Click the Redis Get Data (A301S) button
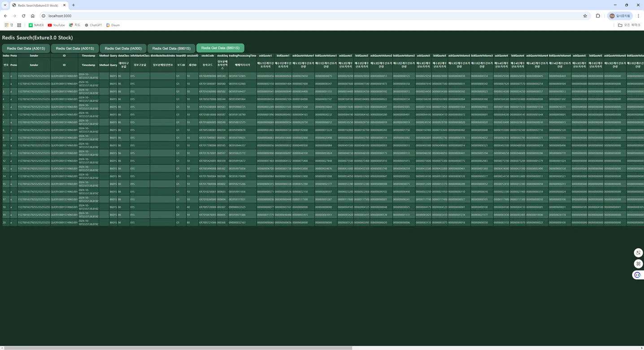Viewport: 644px width, 350px height. tap(26, 48)
